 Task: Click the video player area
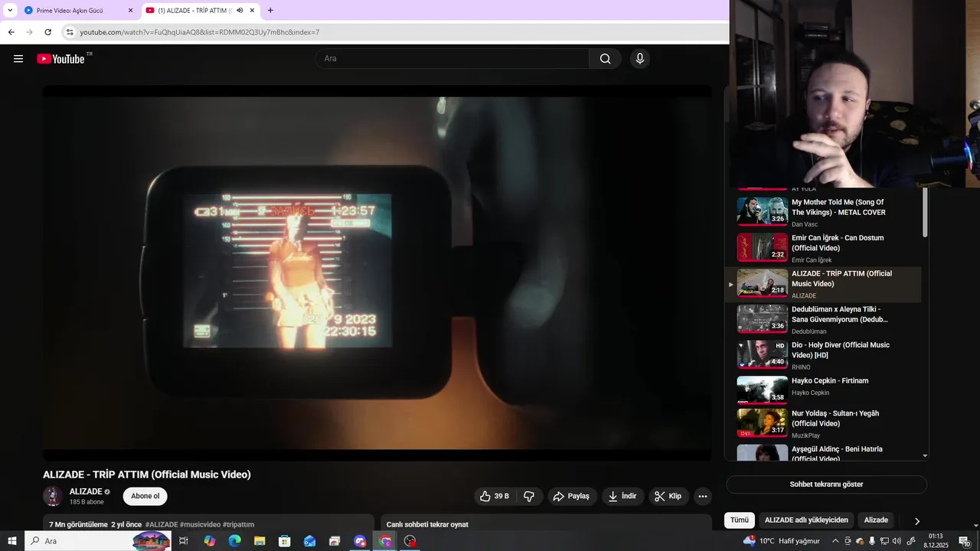[377, 273]
